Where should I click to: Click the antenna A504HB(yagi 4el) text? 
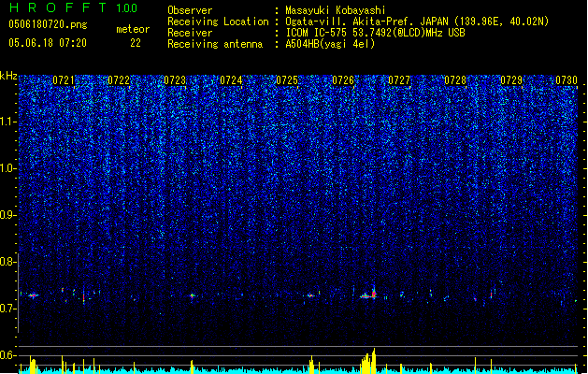[330, 44]
